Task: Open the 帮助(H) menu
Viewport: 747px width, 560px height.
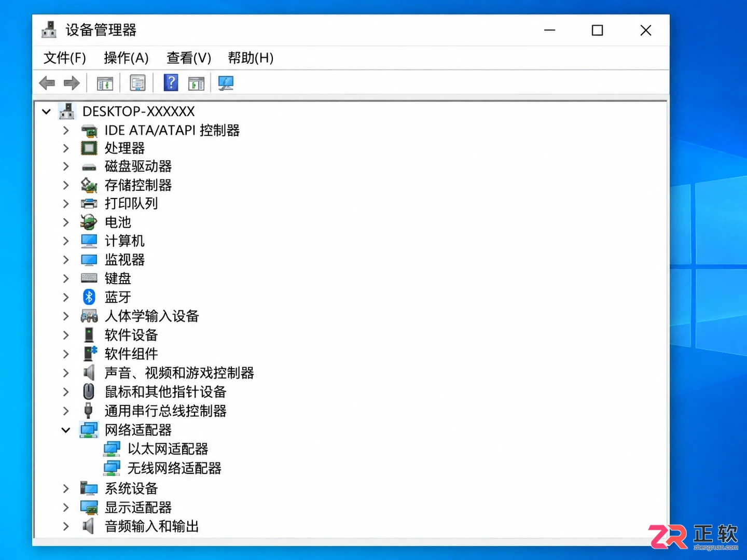Action: click(x=251, y=58)
